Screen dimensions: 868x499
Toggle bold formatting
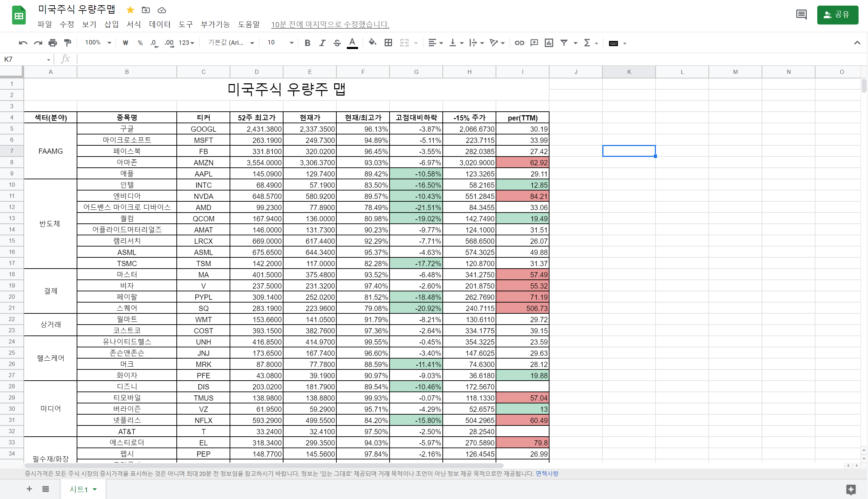coord(307,43)
